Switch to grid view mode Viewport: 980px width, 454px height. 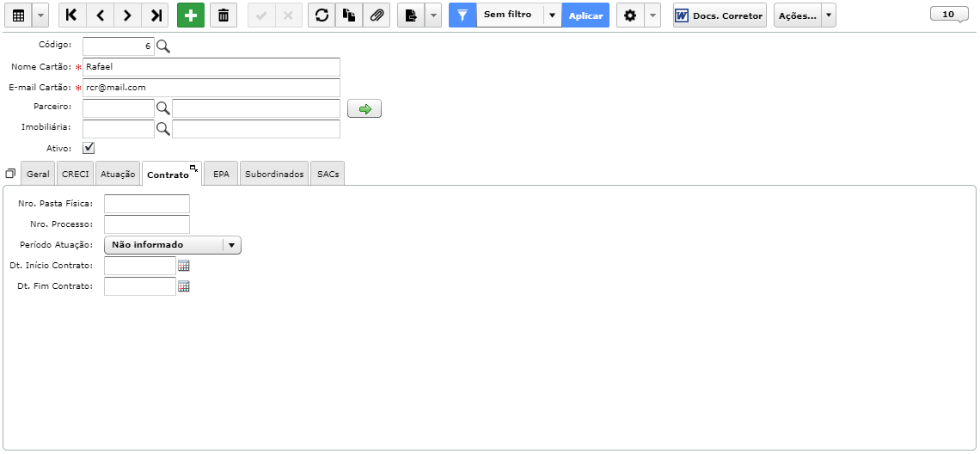point(18,15)
